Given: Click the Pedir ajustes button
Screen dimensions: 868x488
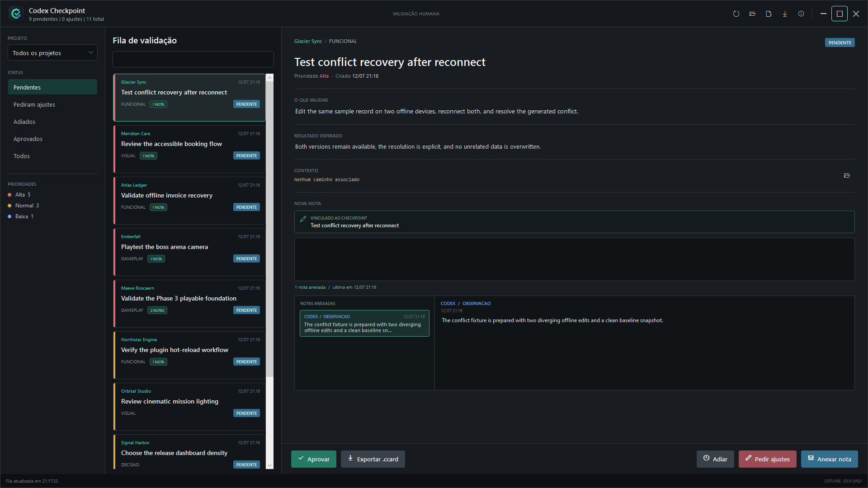Looking at the screenshot, I should coord(768,459).
